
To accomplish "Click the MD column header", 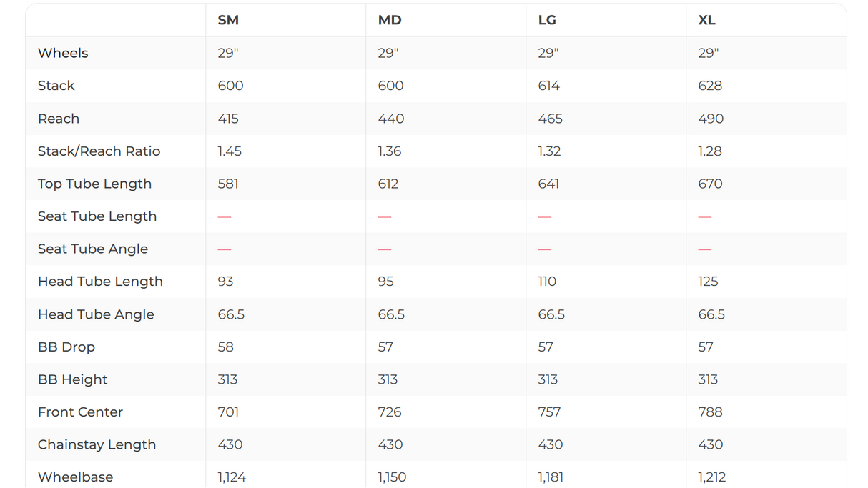I will 390,20.
